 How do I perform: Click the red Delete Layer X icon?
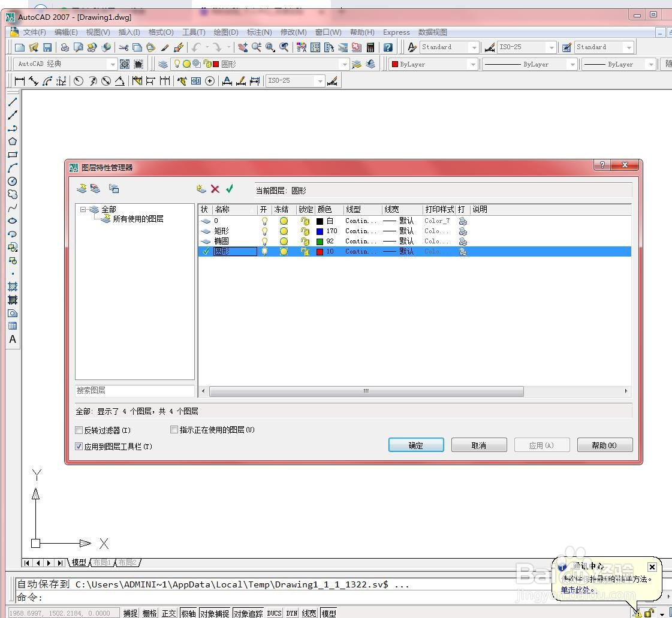point(215,189)
